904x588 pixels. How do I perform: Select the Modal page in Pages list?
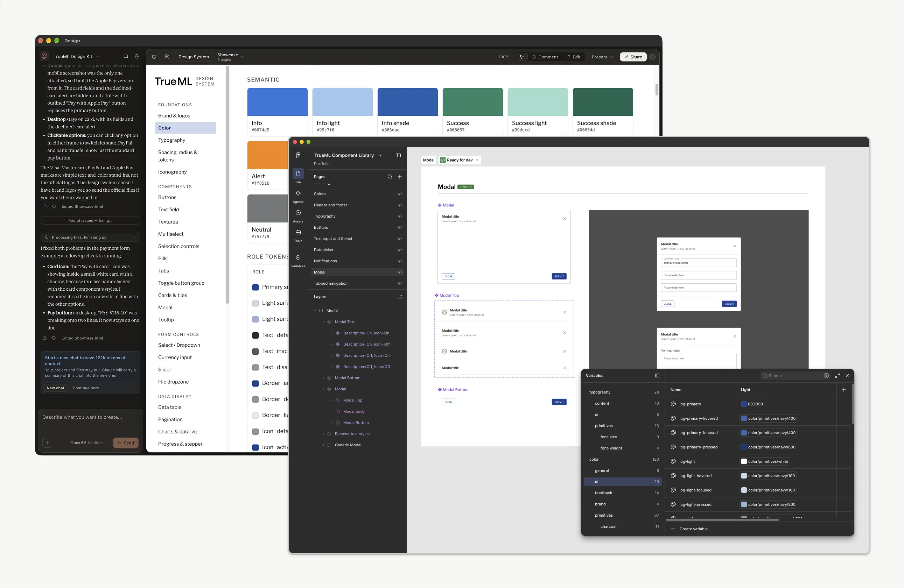(357, 272)
